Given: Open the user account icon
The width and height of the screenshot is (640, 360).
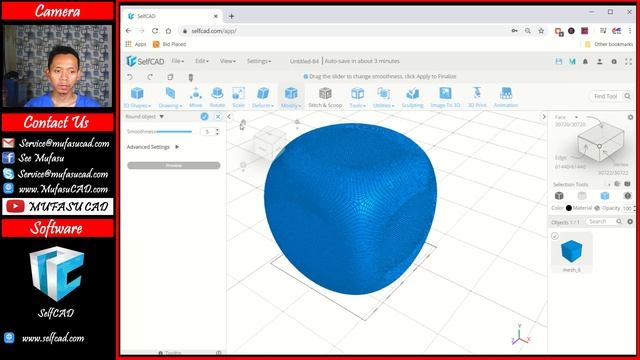Looking at the screenshot, I should [x=600, y=61].
